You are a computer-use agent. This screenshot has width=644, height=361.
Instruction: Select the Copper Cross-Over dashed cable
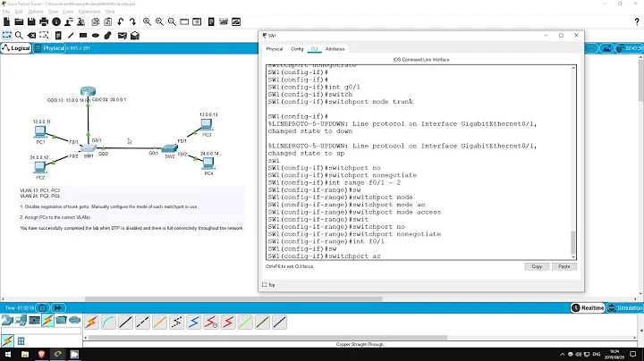coord(142,322)
